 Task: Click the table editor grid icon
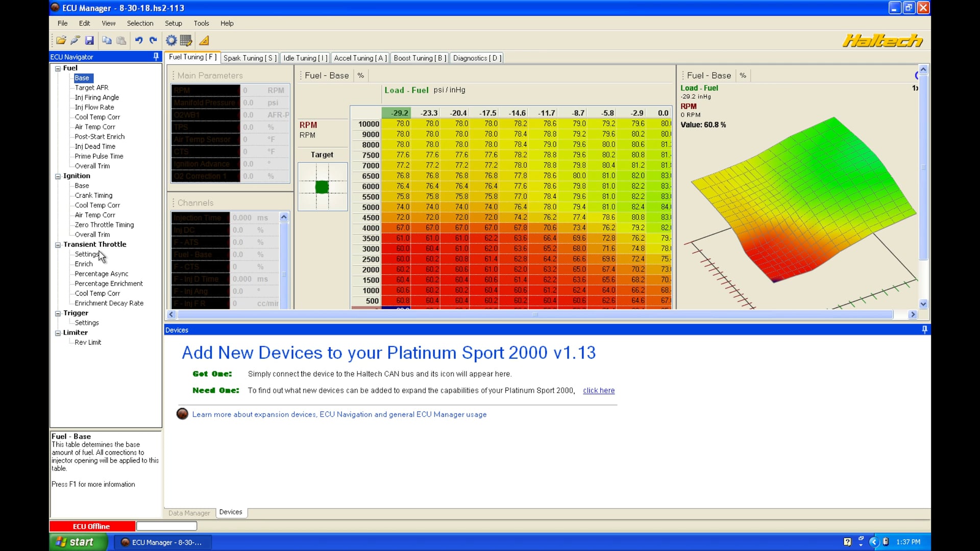click(186, 40)
